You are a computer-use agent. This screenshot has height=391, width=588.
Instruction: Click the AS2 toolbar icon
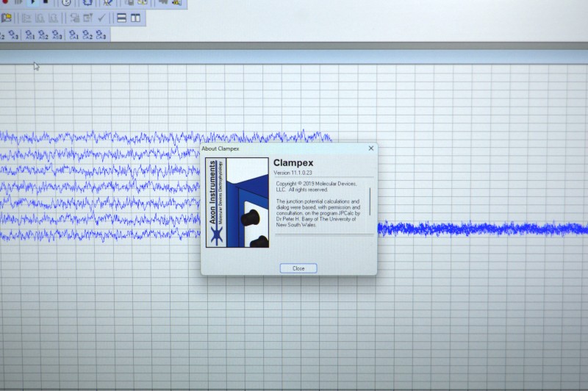click(x=43, y=35)
